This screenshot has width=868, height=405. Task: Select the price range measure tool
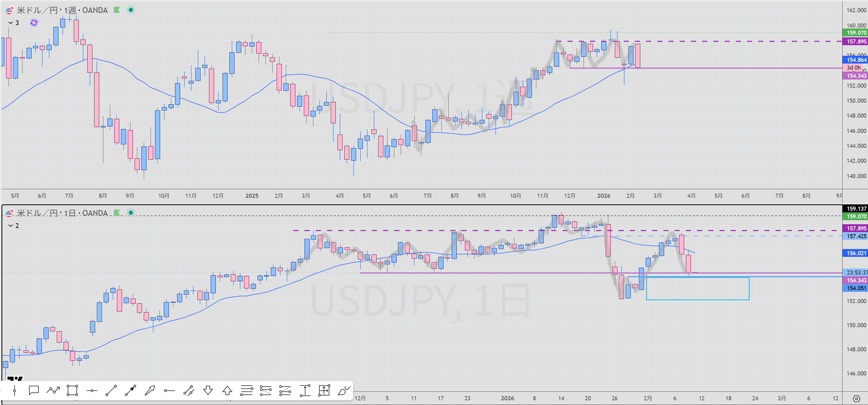[305, 391]
